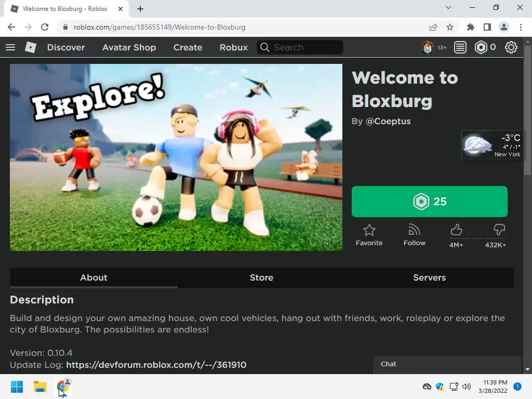Switch to the Store tab
Image resolution: width=532 pixels, height=399 pixels.
(x=261, y=277)
